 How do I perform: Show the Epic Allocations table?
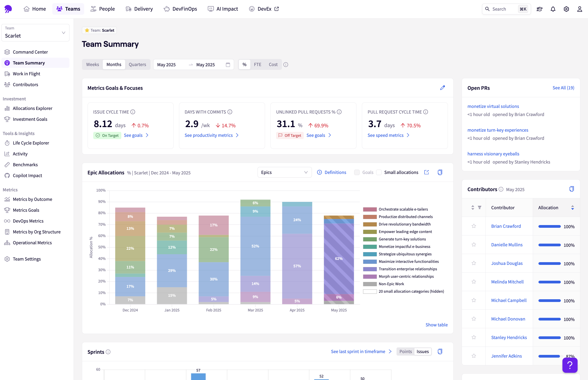(436, 325)
